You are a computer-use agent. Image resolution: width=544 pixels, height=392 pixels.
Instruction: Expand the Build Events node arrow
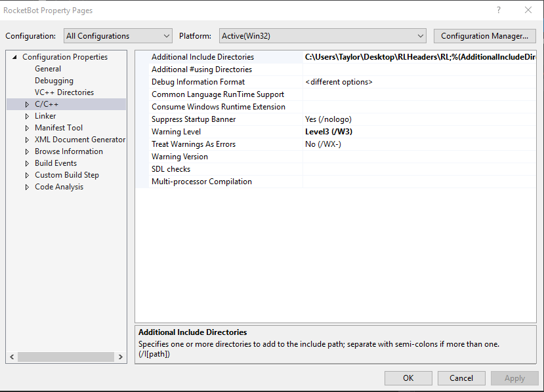(x=27, y=163)
